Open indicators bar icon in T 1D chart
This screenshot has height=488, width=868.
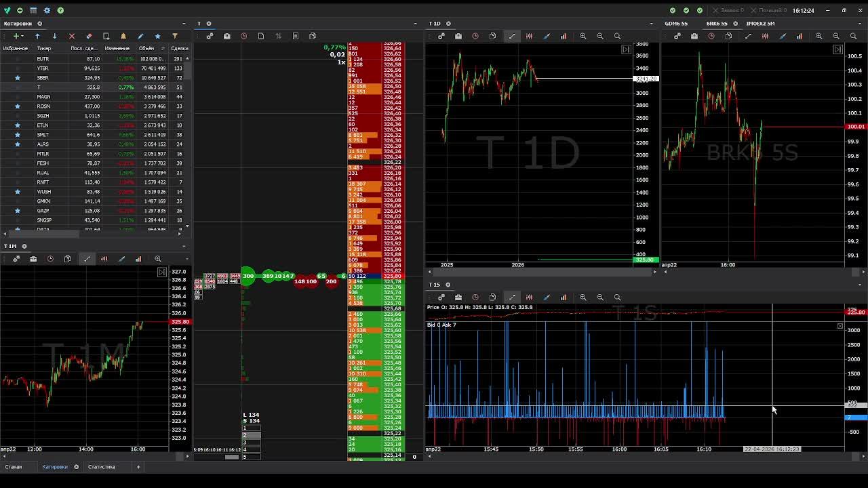pyautogui.click(x=564, y=36)
